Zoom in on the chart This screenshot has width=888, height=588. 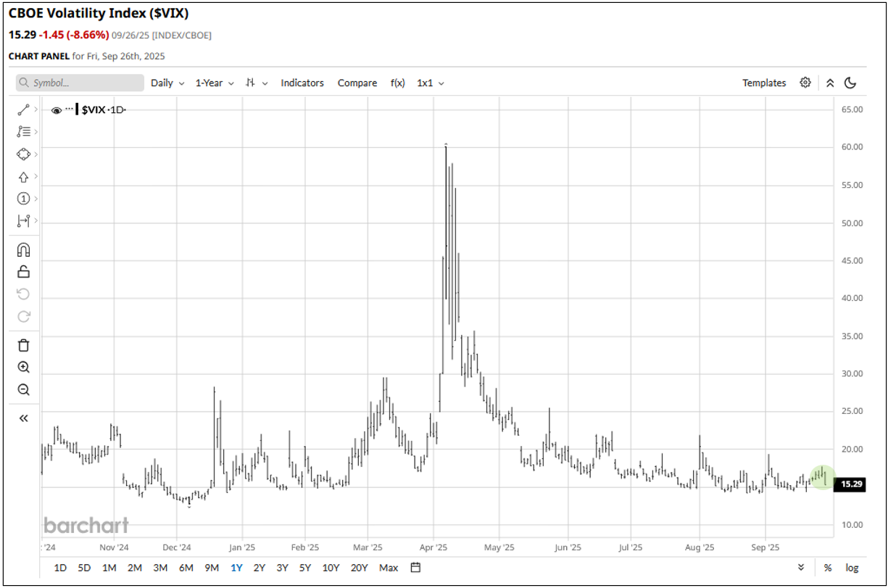point(23,368)
